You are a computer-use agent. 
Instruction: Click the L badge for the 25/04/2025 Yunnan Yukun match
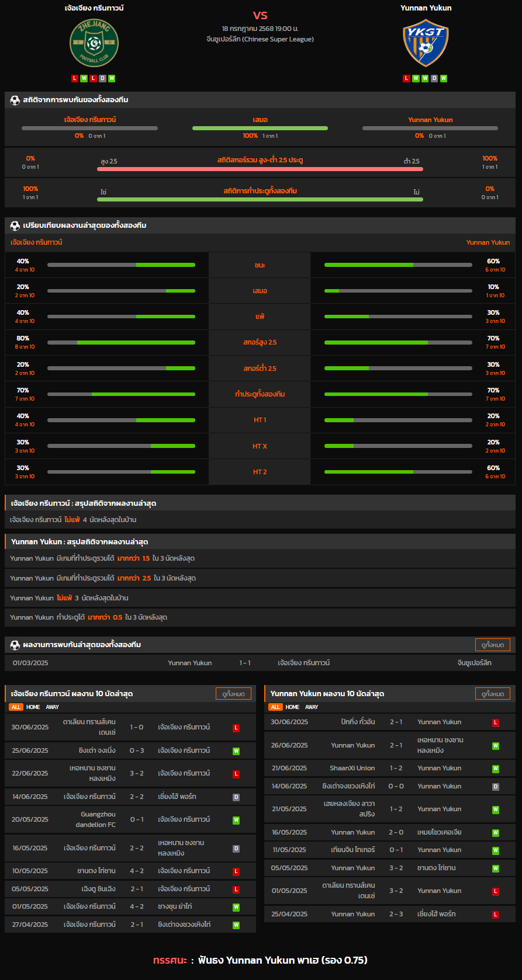496,915
